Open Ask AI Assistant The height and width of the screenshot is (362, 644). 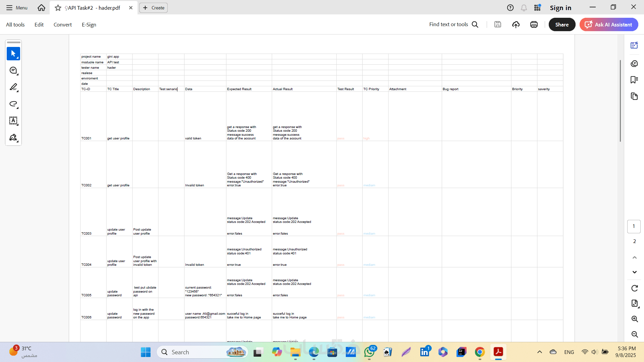pos(608,24)
